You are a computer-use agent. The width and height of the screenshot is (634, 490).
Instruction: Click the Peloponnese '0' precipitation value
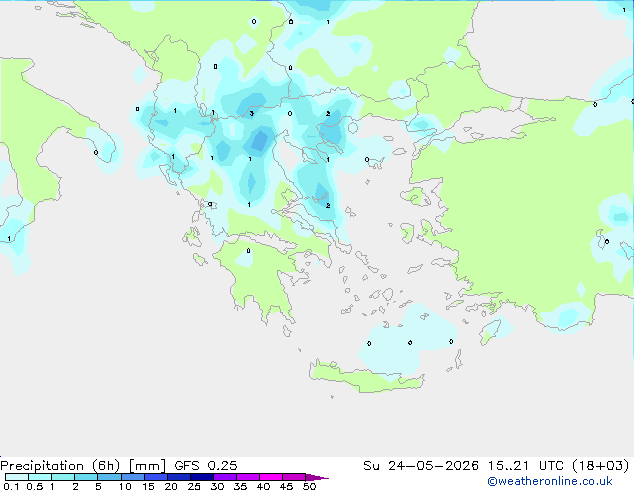click(248, 251)
